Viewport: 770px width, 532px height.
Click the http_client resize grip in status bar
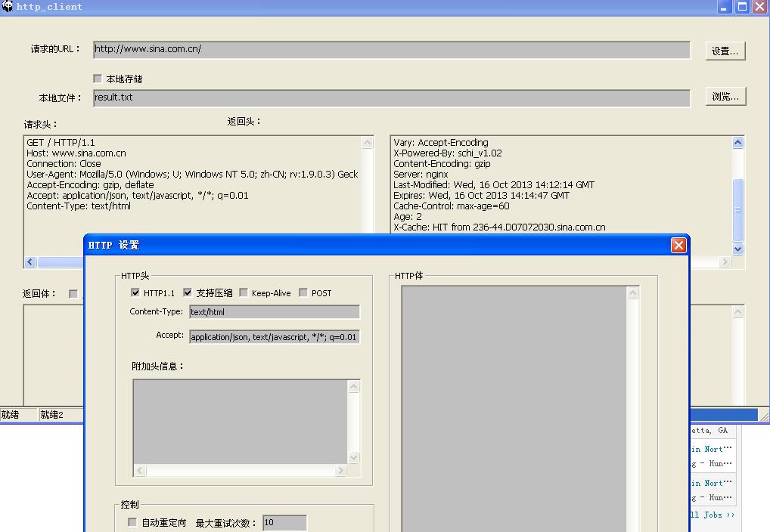click(765, 416)
